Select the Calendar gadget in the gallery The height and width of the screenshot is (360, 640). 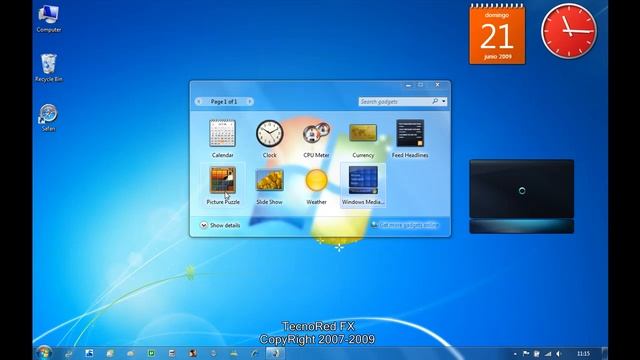222,138
